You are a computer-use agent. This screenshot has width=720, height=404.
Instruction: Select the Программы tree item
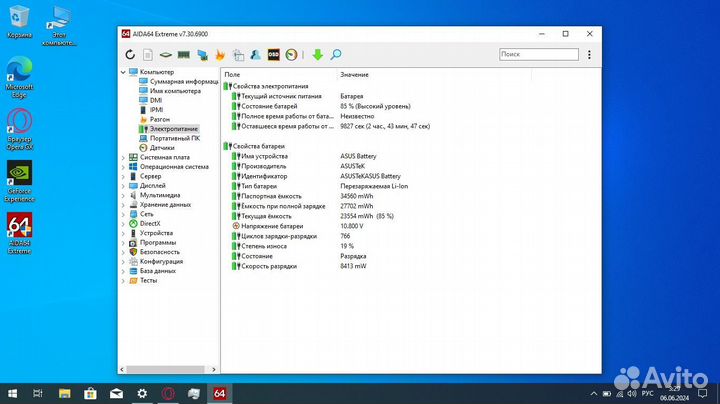(152, 242)
